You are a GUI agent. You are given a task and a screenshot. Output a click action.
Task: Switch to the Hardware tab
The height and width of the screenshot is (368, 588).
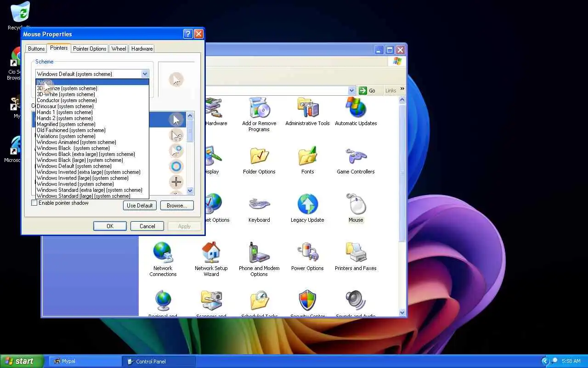tap(142, 49)
